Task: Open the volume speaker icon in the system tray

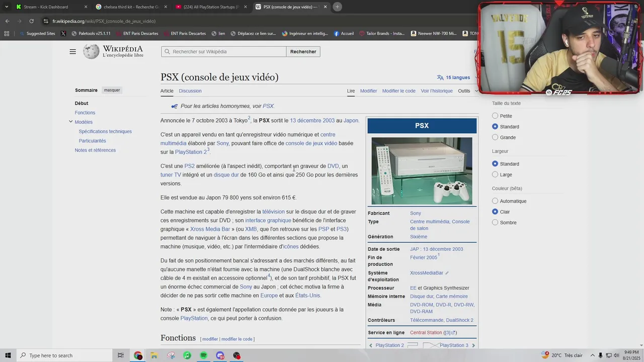Action: 616,355
